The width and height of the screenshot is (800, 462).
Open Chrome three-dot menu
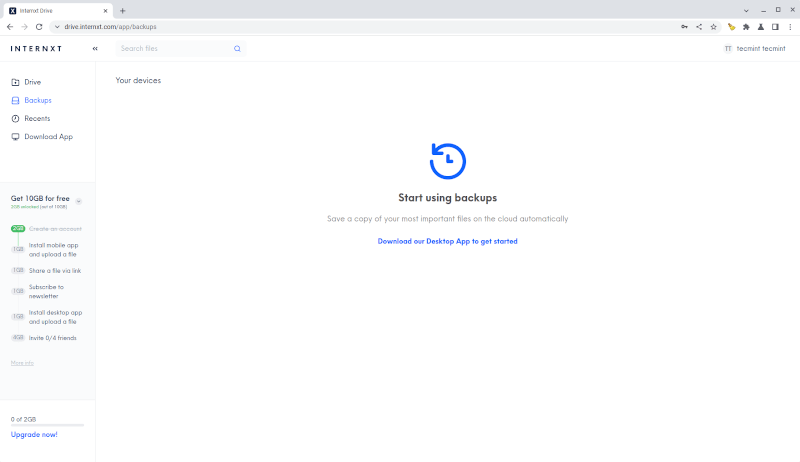tap(790, 27)
